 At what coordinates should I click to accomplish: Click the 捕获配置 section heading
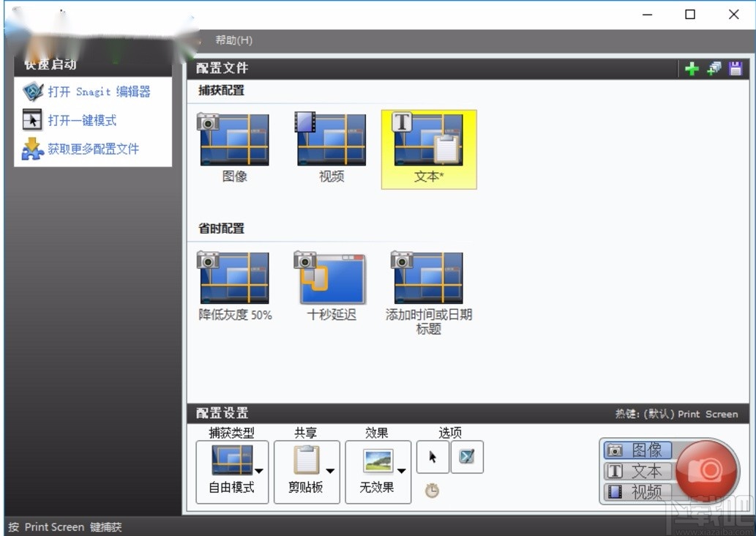pyautogui.click(x=221, y=90)
